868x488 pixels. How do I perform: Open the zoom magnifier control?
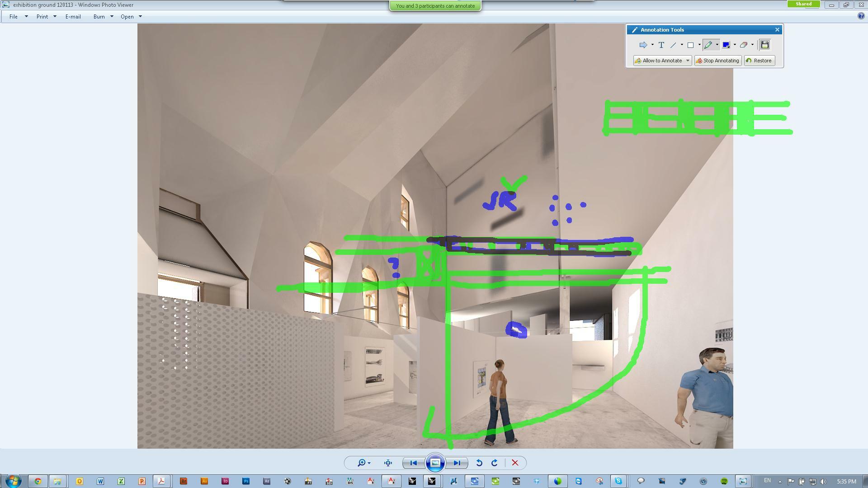(364, 463)
